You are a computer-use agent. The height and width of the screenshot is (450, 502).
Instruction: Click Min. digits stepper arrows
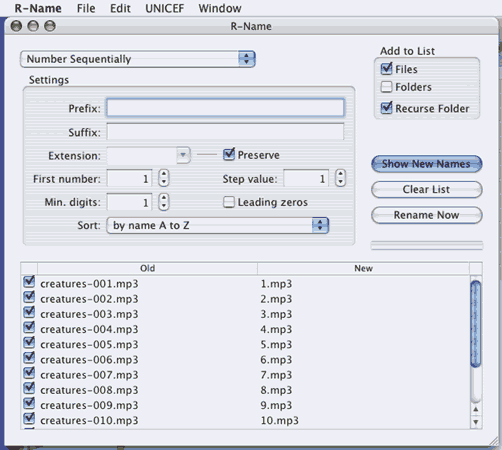[163, 202]
